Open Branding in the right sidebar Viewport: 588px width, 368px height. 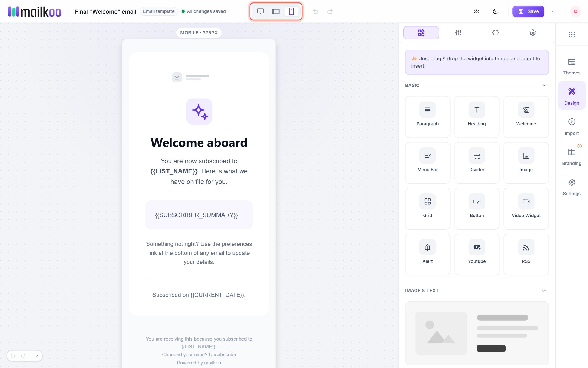pos(572,157)
